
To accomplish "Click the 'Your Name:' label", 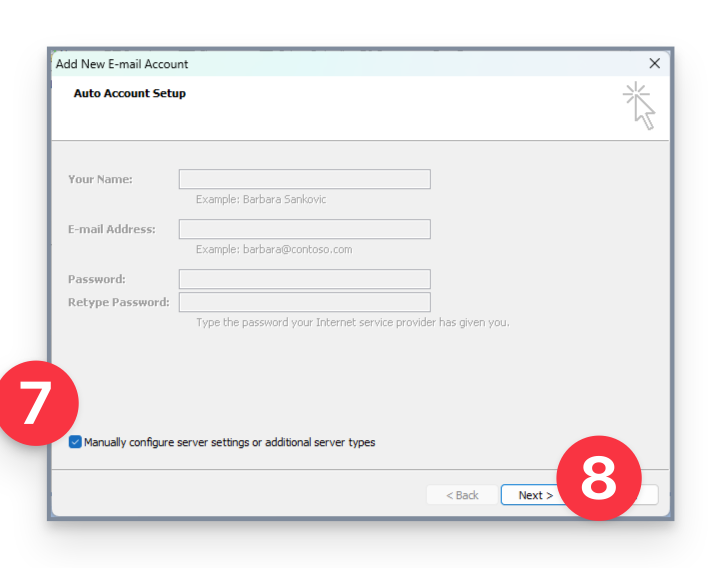I will tap(100, 179).
